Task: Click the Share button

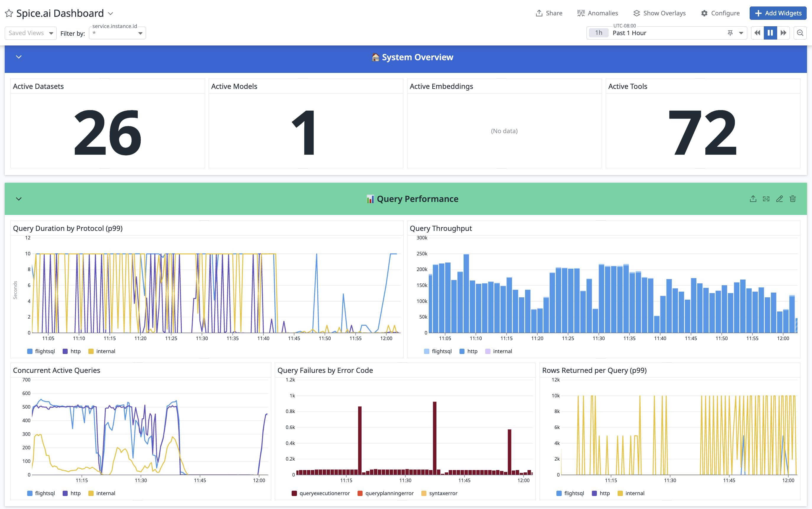Action: (549, 13)
